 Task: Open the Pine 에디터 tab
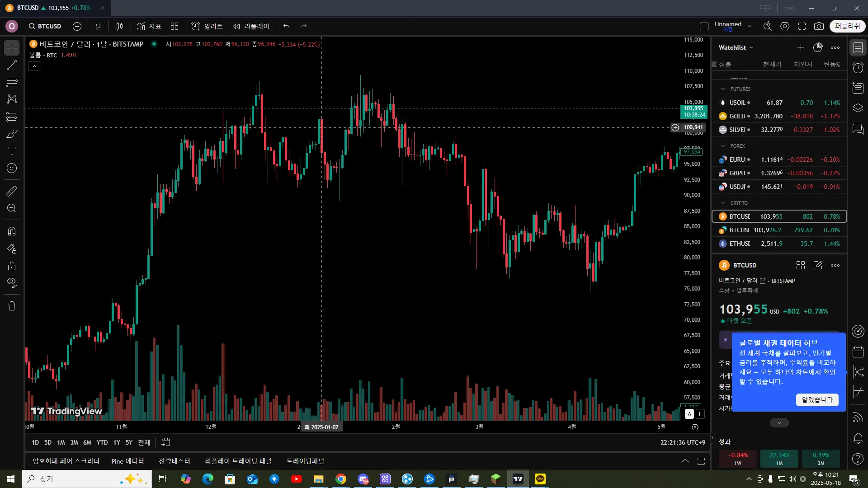click(127, 461)
